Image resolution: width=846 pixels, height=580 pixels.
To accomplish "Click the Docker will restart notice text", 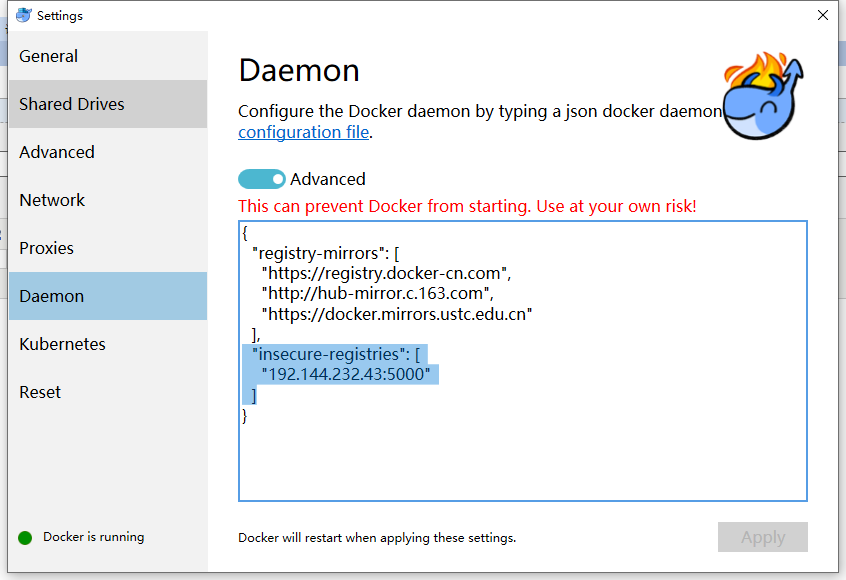I will tap(377, 538).
